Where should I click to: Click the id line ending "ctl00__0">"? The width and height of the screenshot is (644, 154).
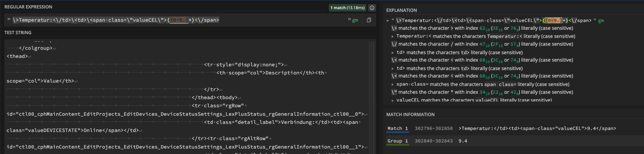point(185,114)
